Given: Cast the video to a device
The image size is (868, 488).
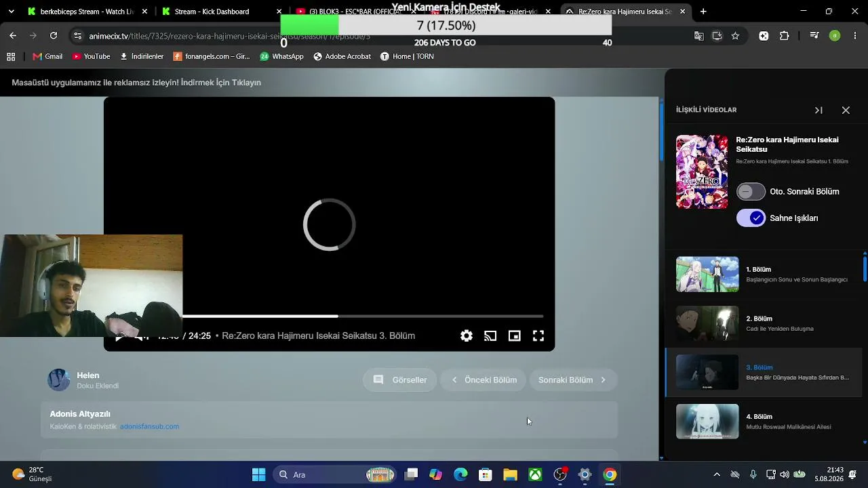Looking at the screenshot, I should (490, 335).
